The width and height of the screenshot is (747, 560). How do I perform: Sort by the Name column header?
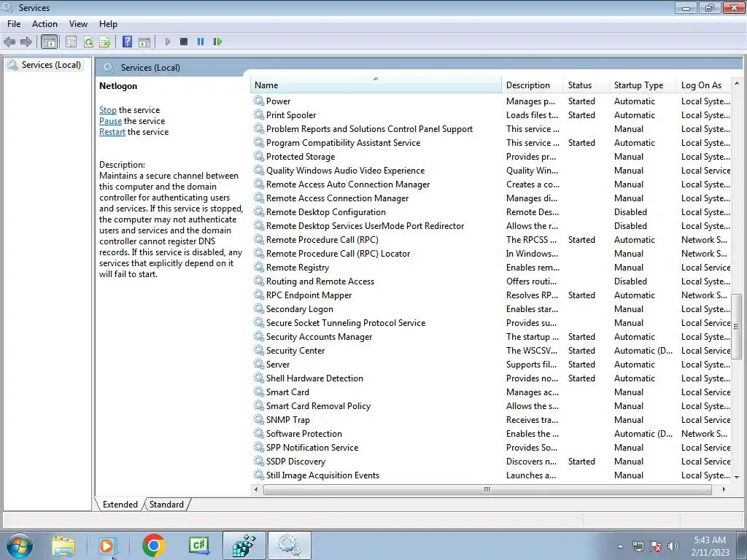376,85
